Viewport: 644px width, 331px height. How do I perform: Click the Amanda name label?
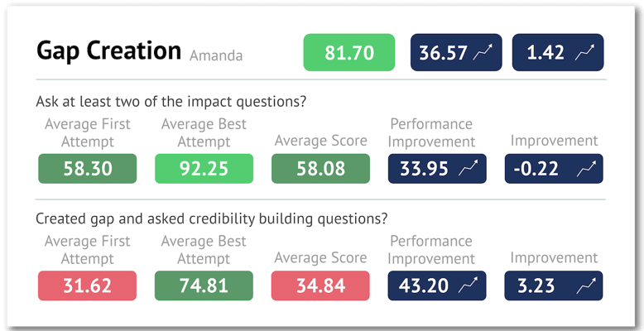click(x=215, y=55)
